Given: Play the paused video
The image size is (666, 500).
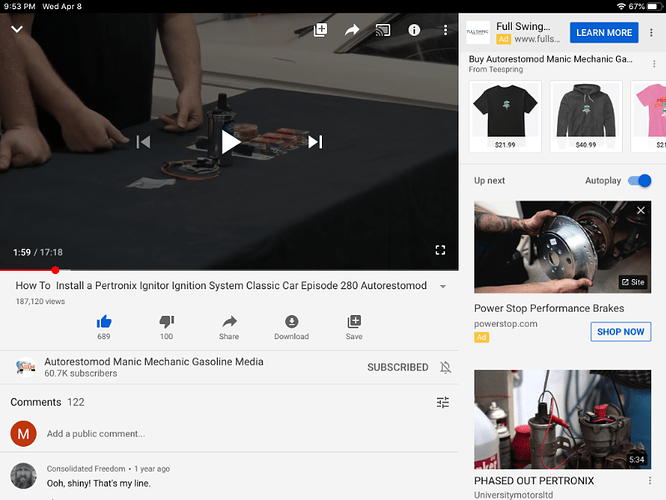Looking at the screenshot, I should [230, 142].
